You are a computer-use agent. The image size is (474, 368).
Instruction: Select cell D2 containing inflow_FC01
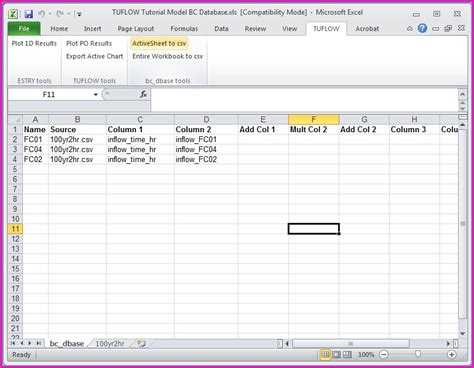coord(206,139)
